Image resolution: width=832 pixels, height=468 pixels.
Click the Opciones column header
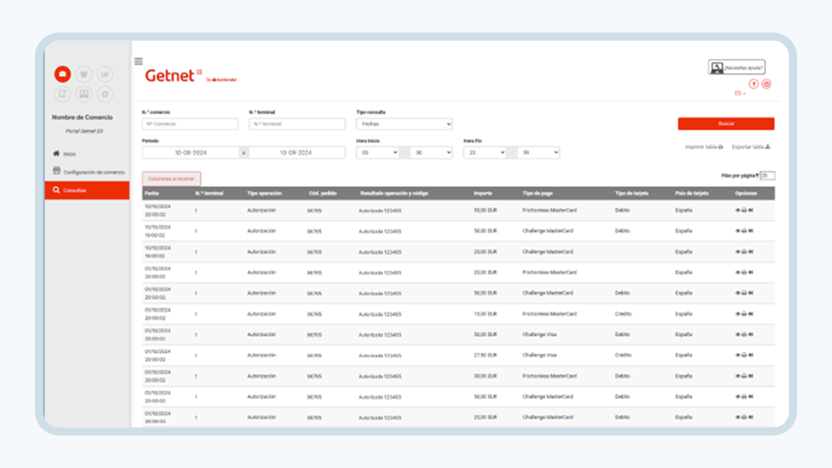(746, 193)
